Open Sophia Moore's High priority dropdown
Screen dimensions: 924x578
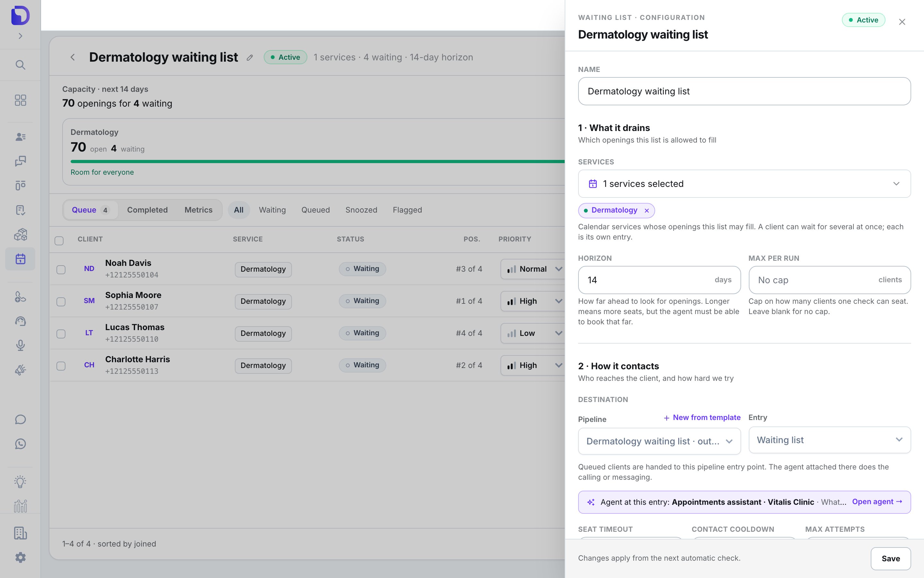click(x=533, y=301)
